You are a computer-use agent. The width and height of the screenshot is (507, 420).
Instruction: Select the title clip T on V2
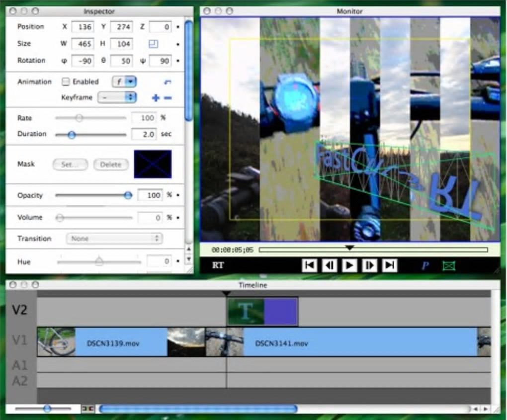point(246,311)
